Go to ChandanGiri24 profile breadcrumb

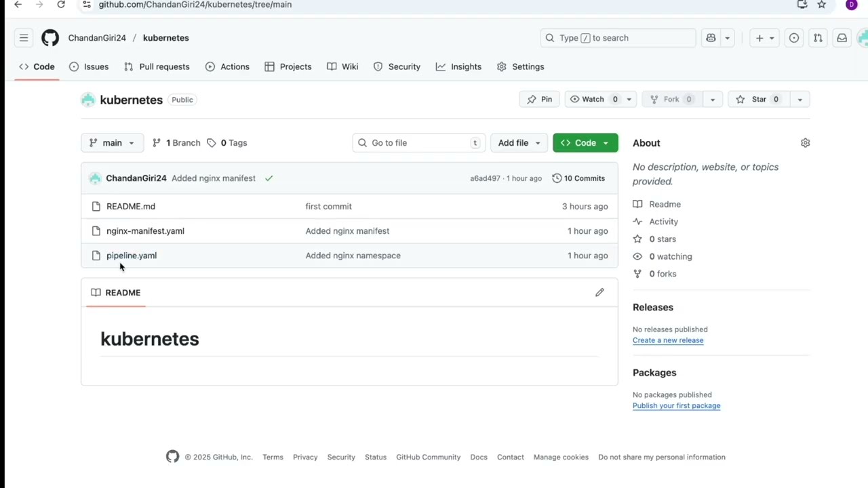(x=97, y=38)
